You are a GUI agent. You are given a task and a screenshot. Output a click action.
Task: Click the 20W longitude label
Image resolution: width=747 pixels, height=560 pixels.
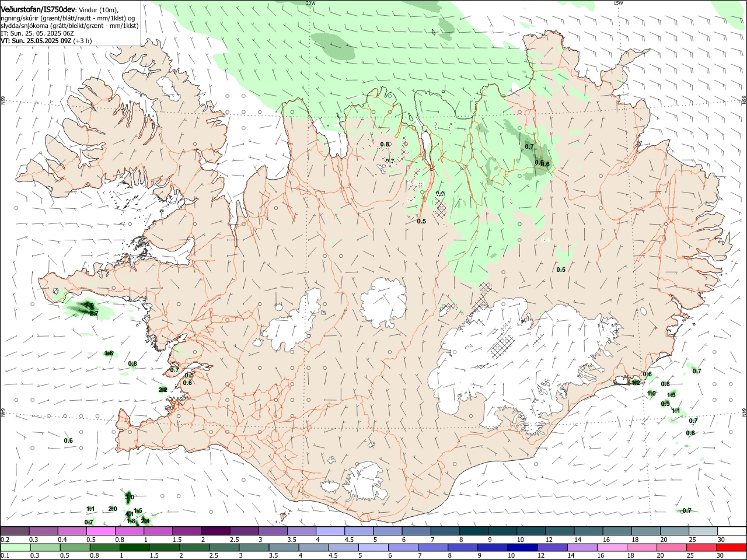coord(310,3)
